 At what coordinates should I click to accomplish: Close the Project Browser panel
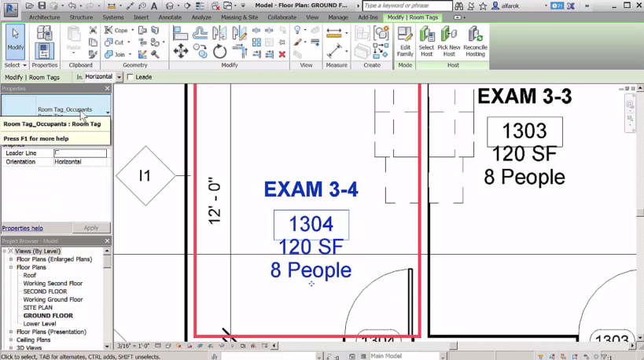coord(107,241)
